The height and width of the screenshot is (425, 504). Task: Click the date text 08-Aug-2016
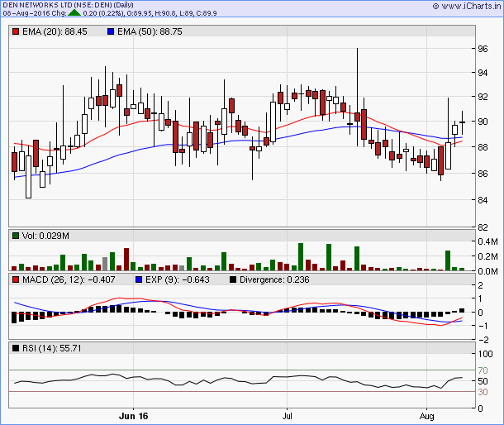(26, 13)
